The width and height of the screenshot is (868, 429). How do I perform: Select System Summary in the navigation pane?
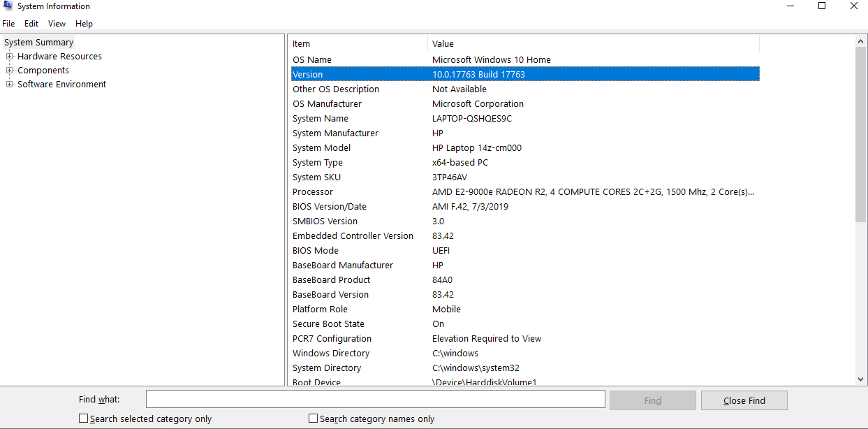tap(38, 42)
